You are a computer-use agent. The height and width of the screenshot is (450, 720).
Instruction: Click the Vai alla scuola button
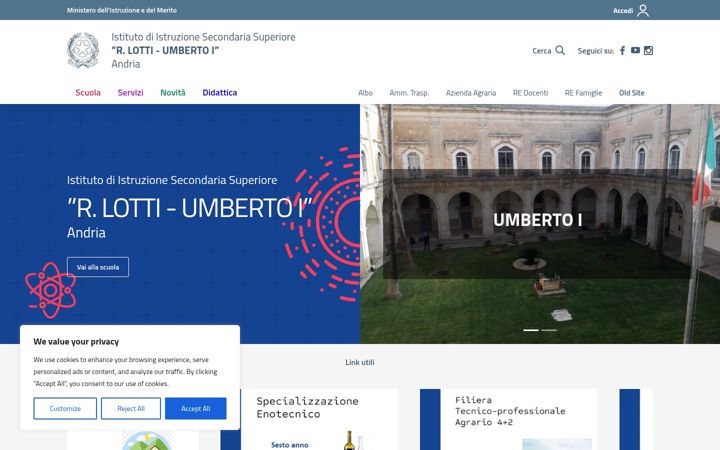[x=98, y=267]
